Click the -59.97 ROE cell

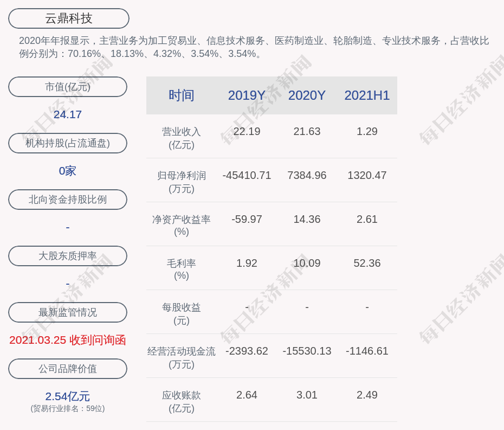pyautogui.click(x=247, y=220)
